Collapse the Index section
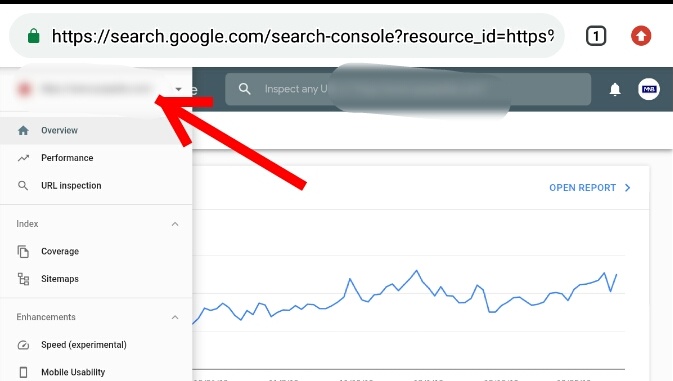 point(175,224)
